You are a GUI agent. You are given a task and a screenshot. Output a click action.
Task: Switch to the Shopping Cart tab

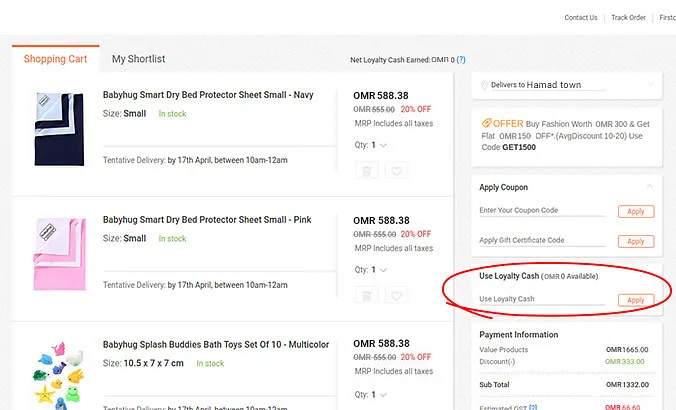point(55,59)
